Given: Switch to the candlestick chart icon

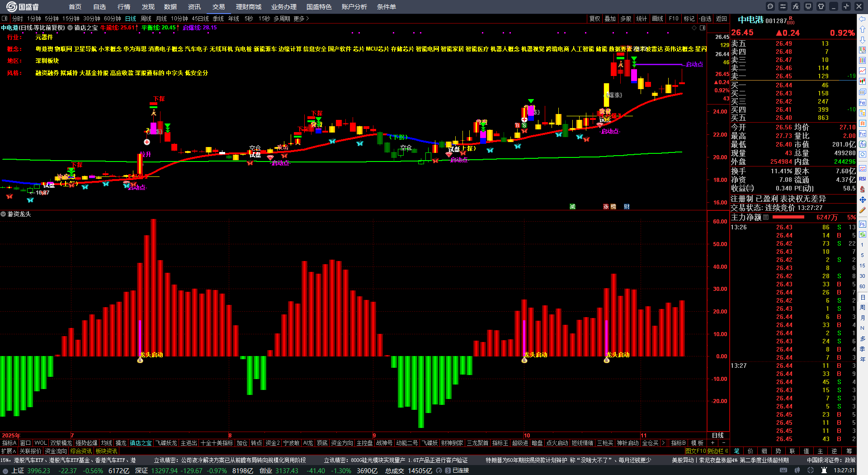Looking at the screenshot, I should pyautogui.click(x=863, y=81).
